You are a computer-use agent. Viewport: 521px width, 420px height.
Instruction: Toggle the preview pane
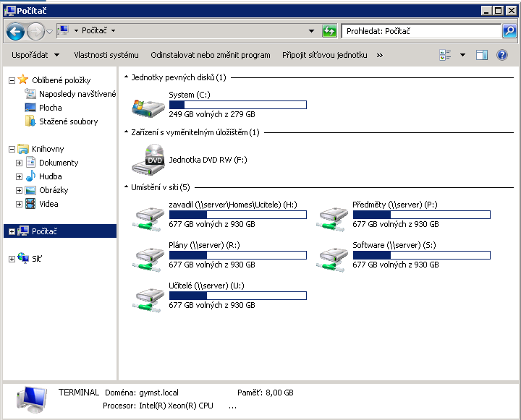482,55
